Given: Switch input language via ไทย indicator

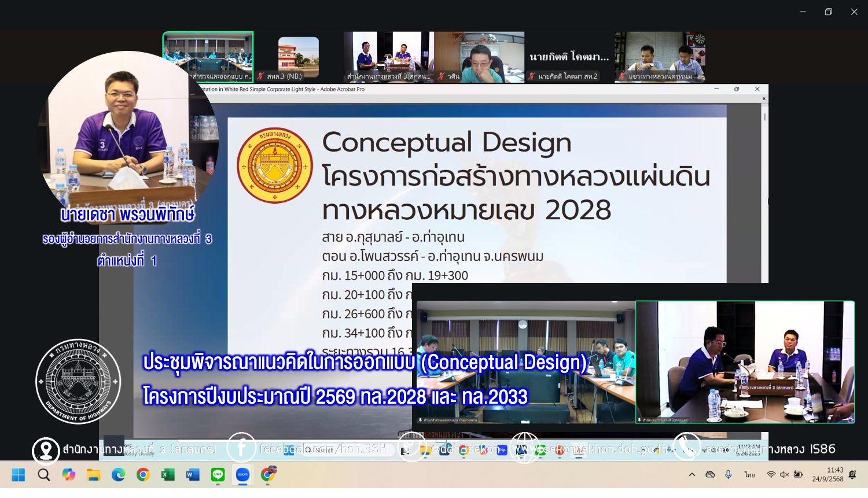Looking at the screenshot, I should (x=749, y=475).
